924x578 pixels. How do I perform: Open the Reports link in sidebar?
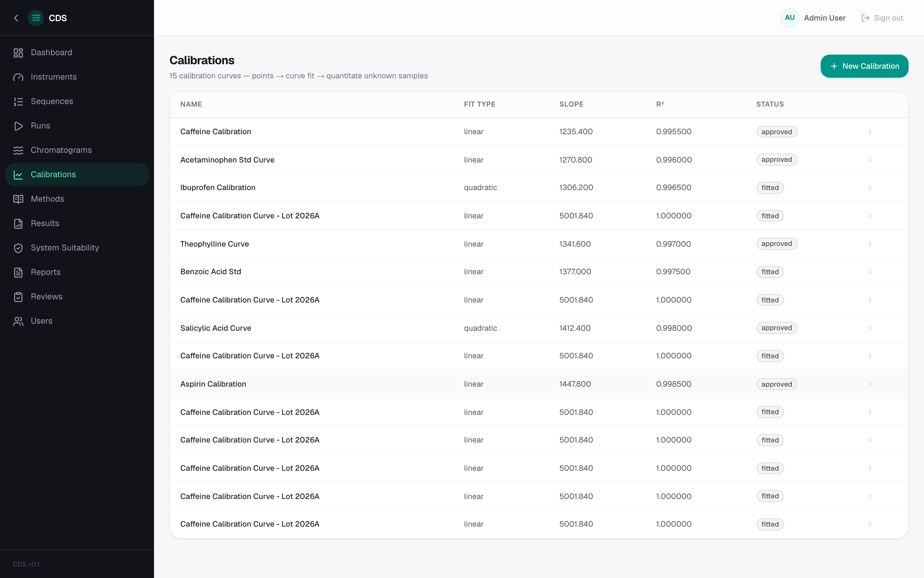tap(77, 273)
